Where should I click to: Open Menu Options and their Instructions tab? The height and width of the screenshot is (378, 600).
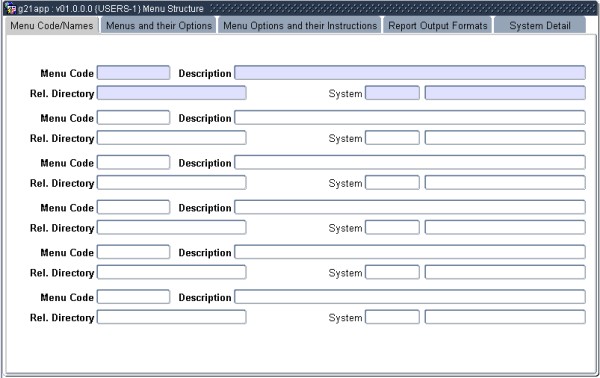coord(300,26)
